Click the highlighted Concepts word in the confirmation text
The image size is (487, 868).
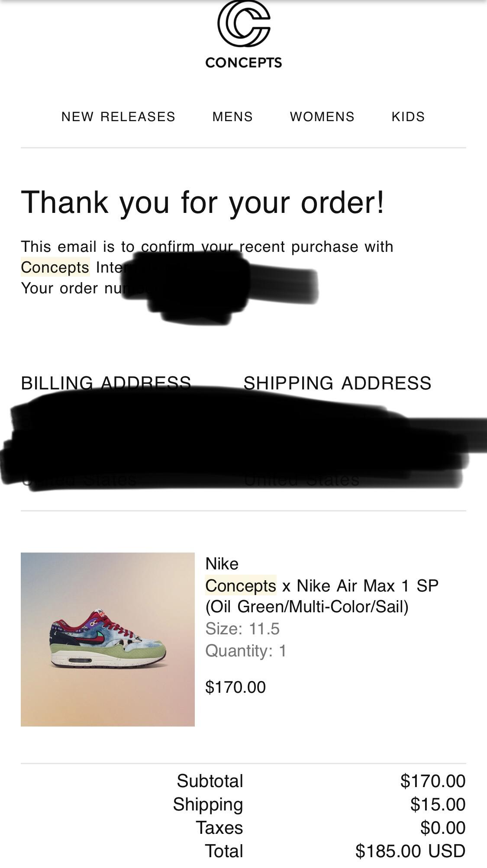pos(55,267)
